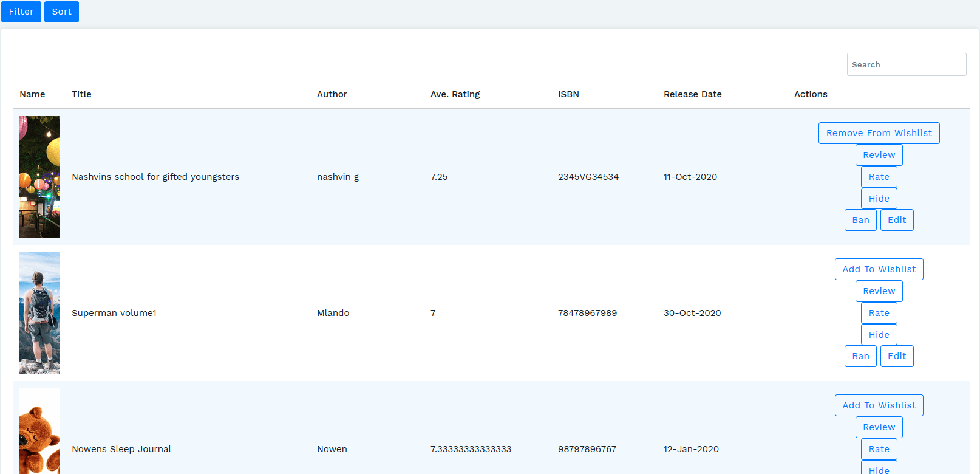Open the Filter options

tap(21, 12)
